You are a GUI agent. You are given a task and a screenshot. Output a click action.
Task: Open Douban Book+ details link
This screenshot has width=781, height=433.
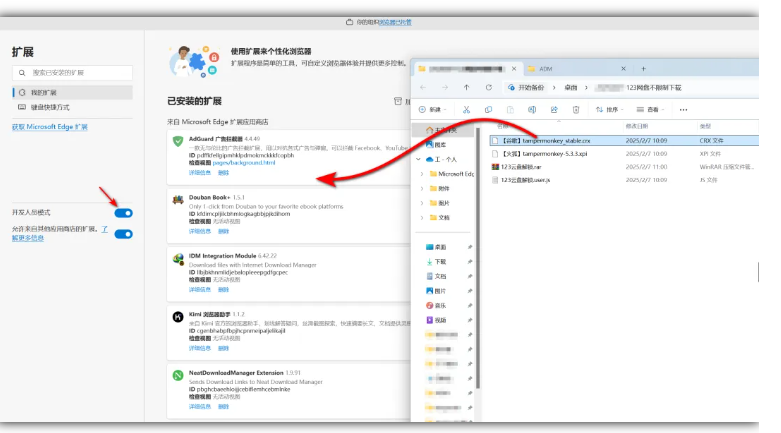(200, 232)
